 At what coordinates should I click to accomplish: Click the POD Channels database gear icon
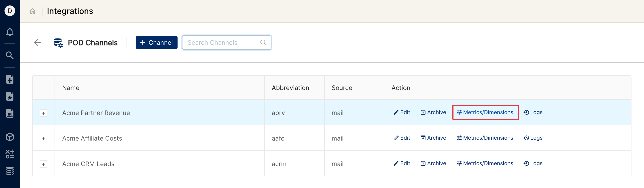(x=58, y=43)
